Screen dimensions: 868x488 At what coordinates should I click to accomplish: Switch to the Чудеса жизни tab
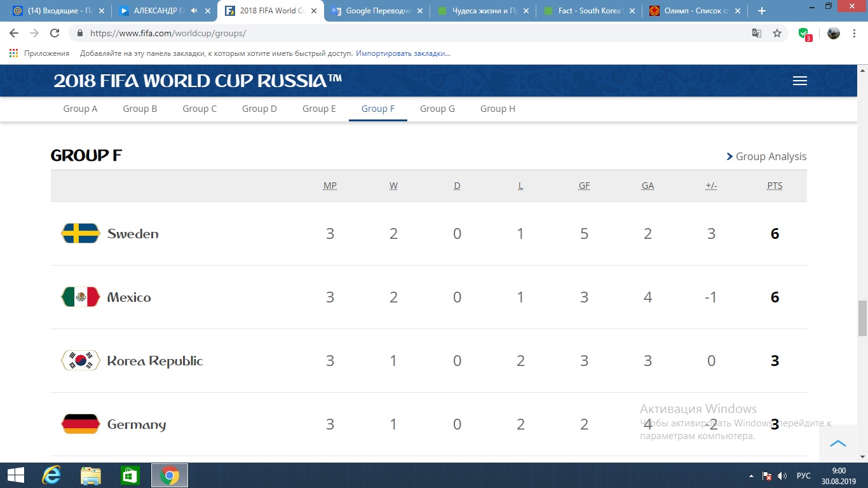click(482, 11)
